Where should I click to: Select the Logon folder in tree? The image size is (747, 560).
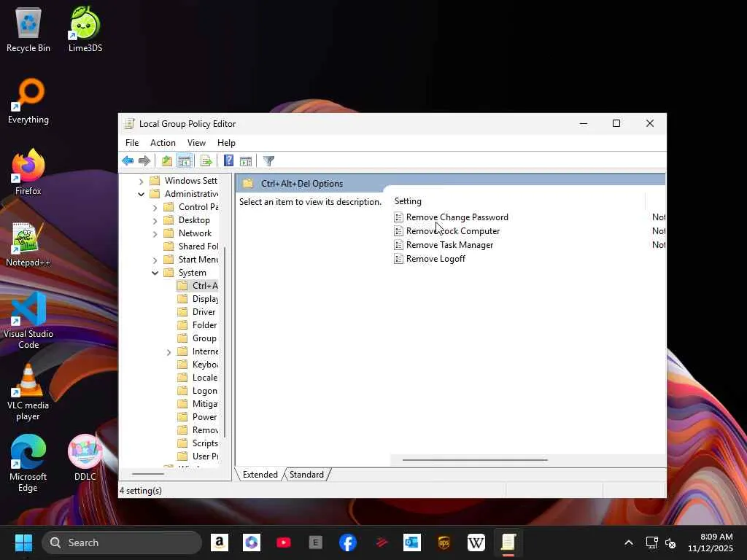pos(197,391)
